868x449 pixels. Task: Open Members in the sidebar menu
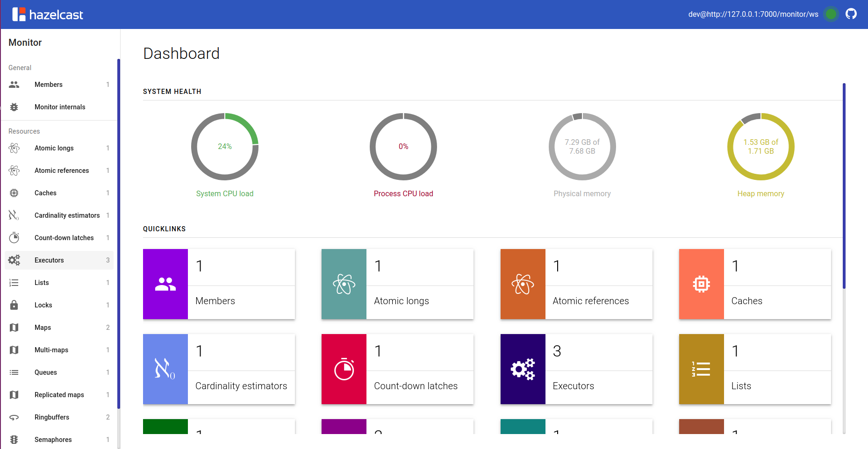[59, 85]
